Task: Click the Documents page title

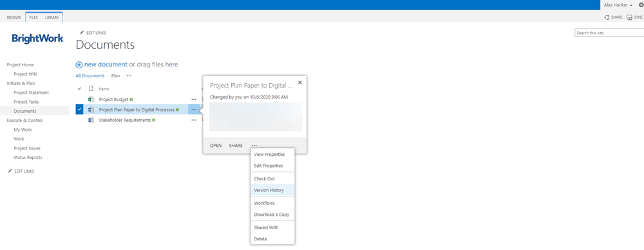Action: (x=105, y=45)
